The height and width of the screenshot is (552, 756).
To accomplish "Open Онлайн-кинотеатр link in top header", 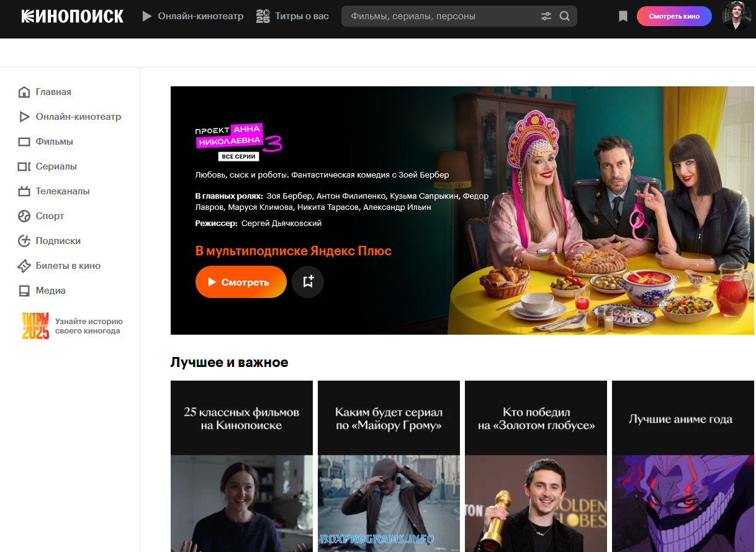I will point(193,16).
